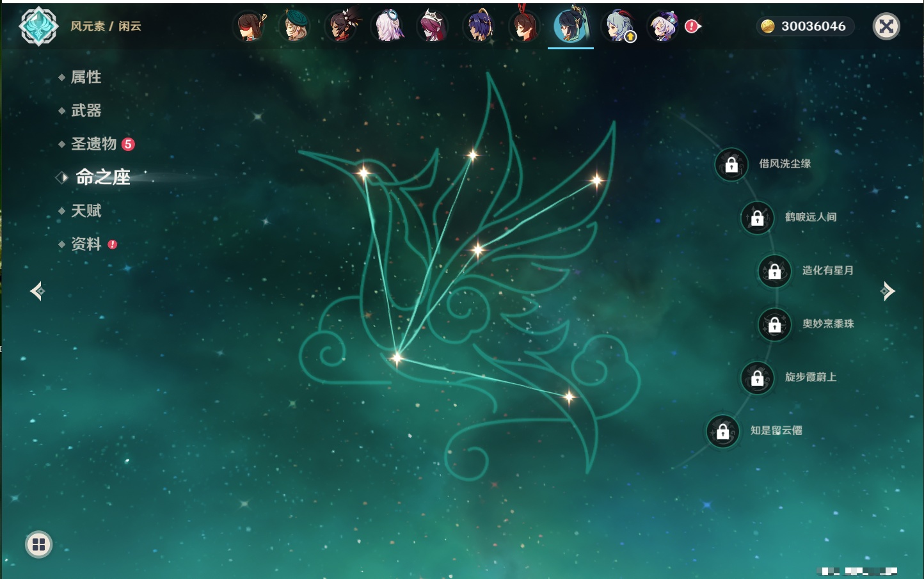
Task: Select the white-haired character with goggles
Action: pos(388,26)
